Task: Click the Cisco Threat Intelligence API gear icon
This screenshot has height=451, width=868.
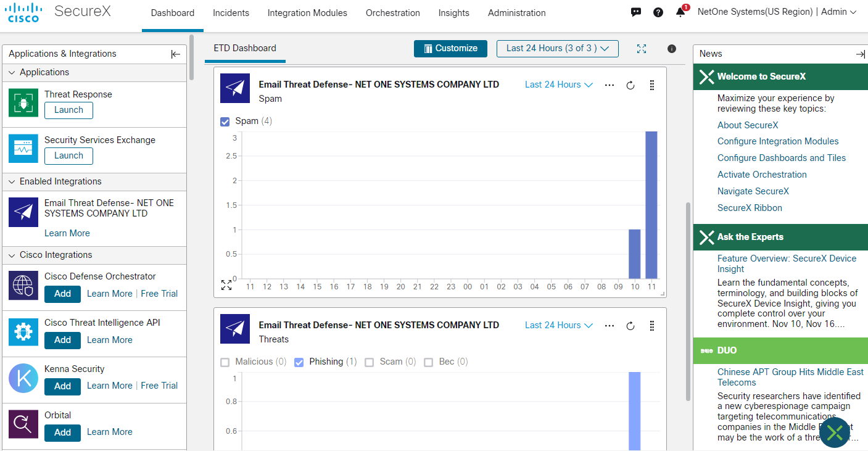Action: point(23,331)
